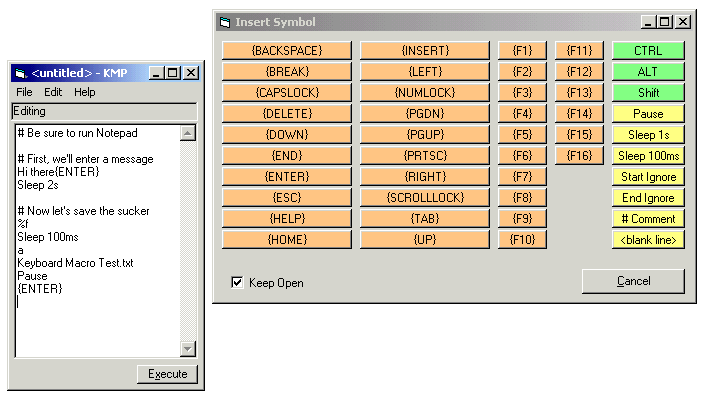Insert the {F7} function key
The image size is (703, 397).
coord(522,177)
